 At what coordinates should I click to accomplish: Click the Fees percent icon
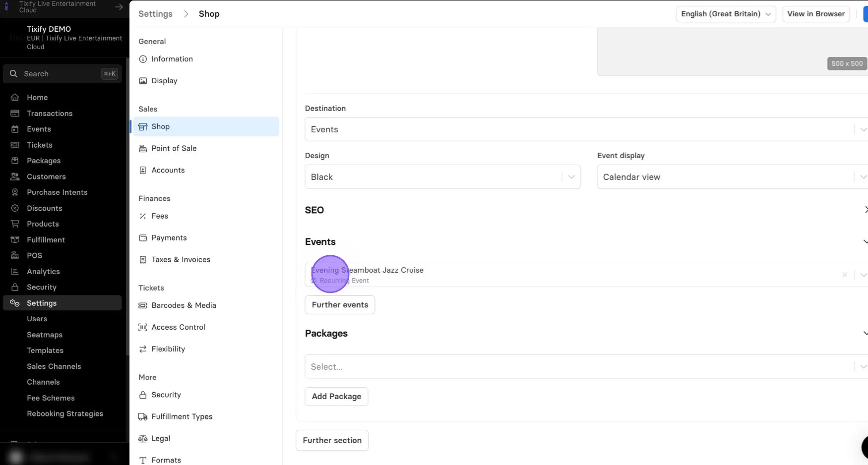coord(143,216)
